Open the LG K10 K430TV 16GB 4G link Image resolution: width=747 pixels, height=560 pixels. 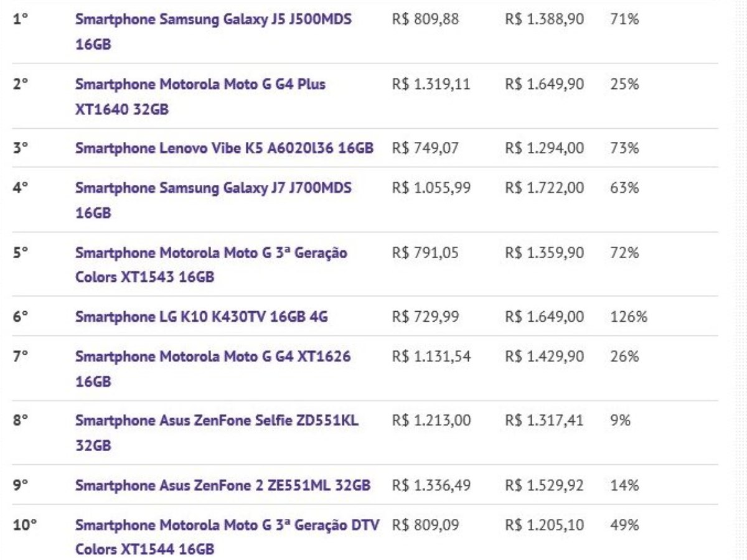coord(202,317)
